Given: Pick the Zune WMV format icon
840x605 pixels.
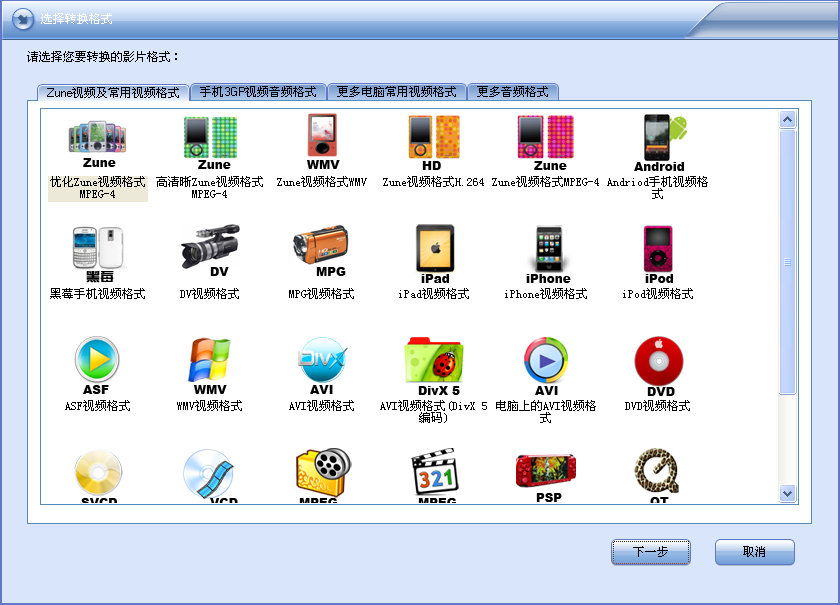Looking at the screenshot, I should click(x=322, y=142).
